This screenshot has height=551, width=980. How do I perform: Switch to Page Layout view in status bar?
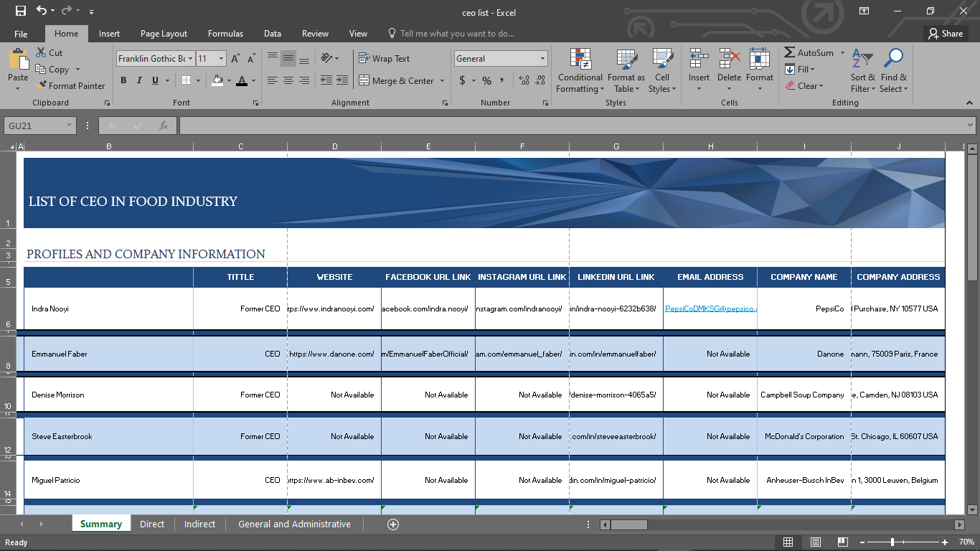tap(816, 542)
